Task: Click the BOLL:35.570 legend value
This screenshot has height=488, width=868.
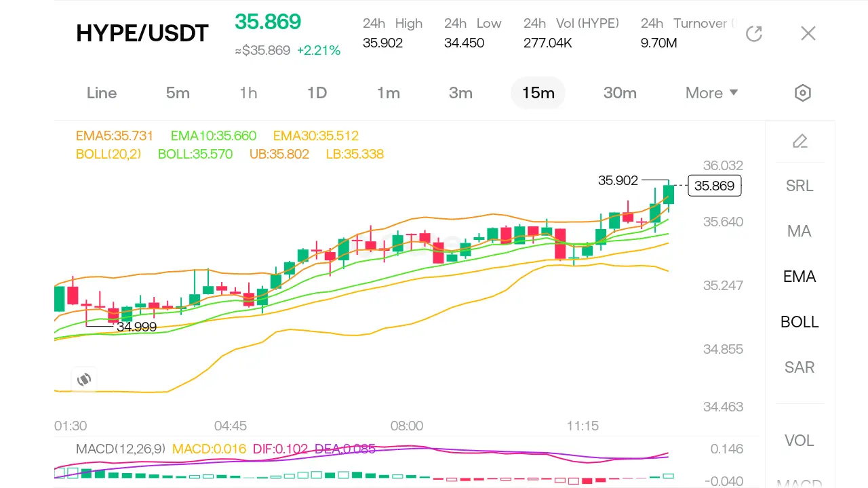Action: click(195, 154)
